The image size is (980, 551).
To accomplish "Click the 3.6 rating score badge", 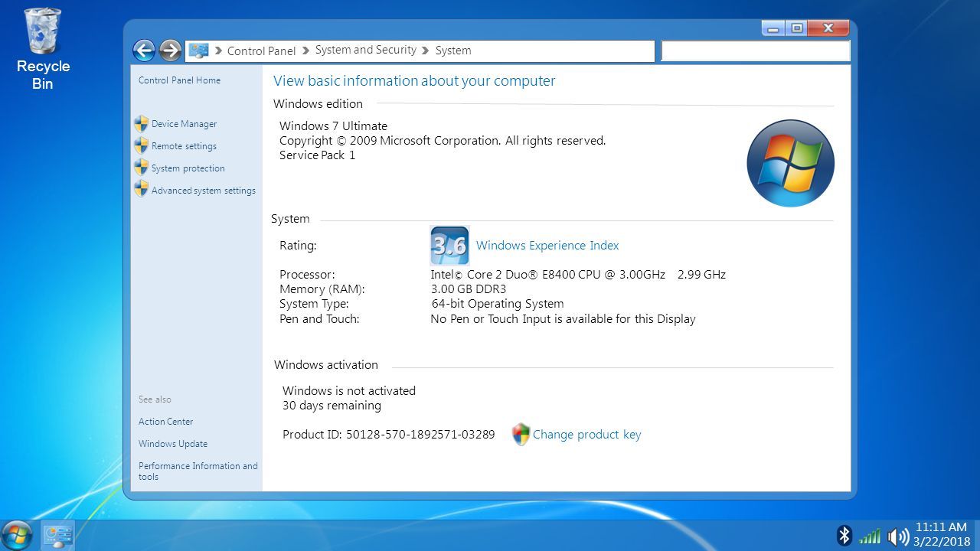I will [x=449, y=246].
